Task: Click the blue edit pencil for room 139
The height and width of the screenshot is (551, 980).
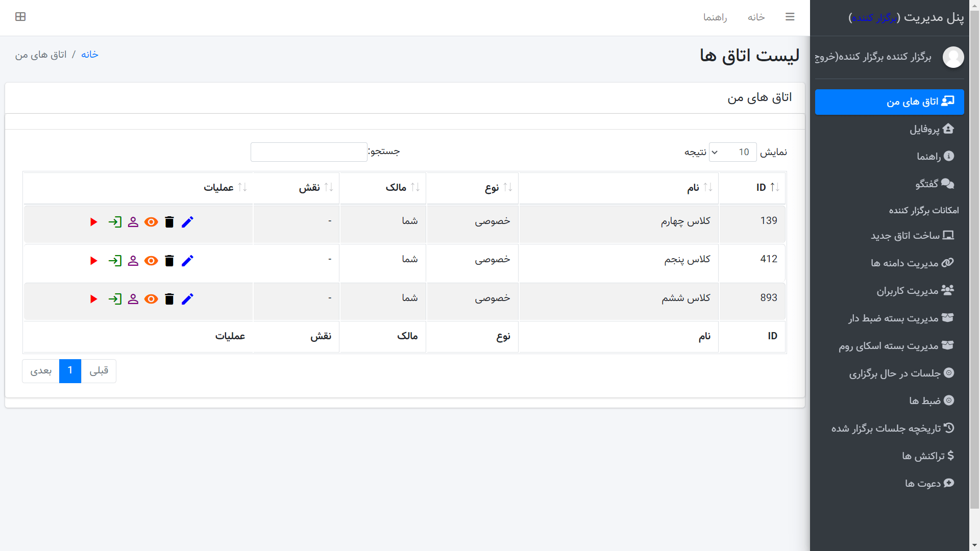Action: [187, 222]
